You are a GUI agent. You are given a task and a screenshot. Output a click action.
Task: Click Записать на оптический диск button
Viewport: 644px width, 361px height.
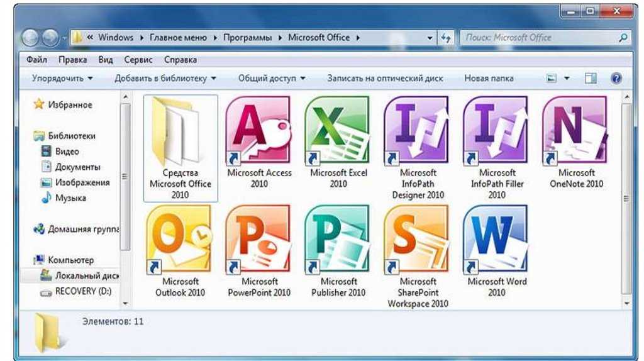point(385,78)
